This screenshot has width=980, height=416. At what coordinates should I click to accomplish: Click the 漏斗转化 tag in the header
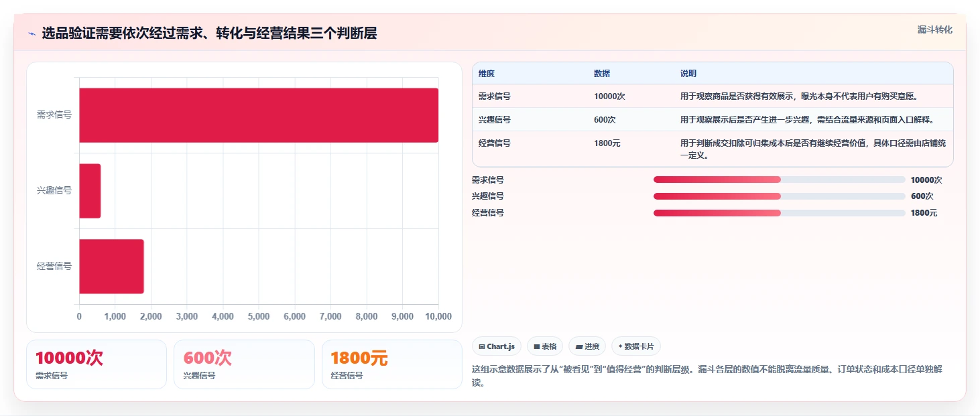click(x=934, y=29)
